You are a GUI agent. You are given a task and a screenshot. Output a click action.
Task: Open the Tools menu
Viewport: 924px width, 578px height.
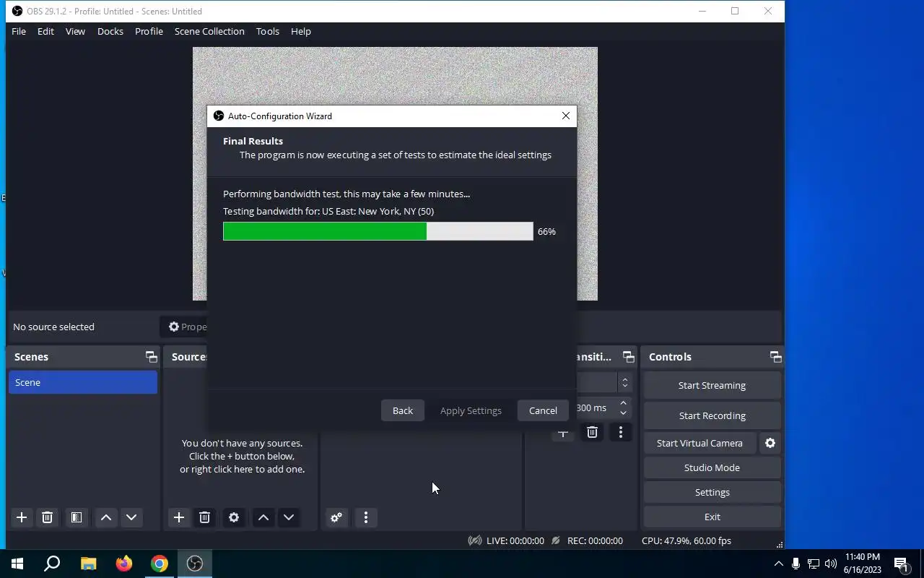[268, 31]
